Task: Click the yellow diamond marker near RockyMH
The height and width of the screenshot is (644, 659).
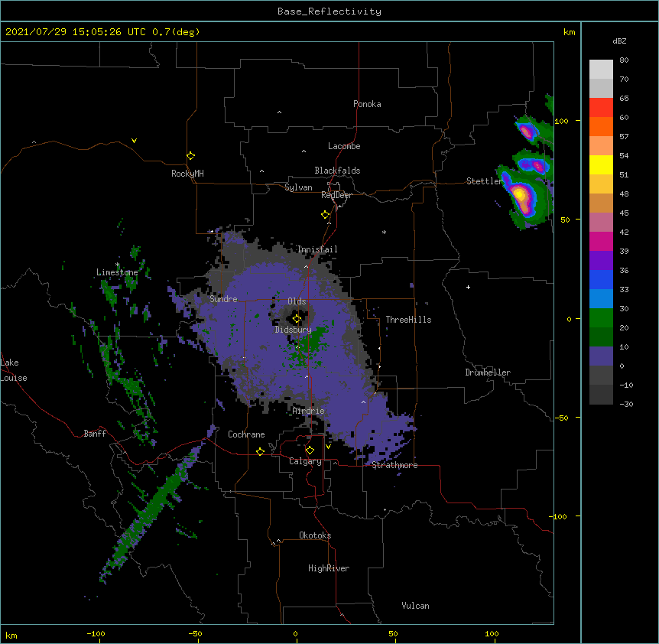Action: [x=190, y=156]
